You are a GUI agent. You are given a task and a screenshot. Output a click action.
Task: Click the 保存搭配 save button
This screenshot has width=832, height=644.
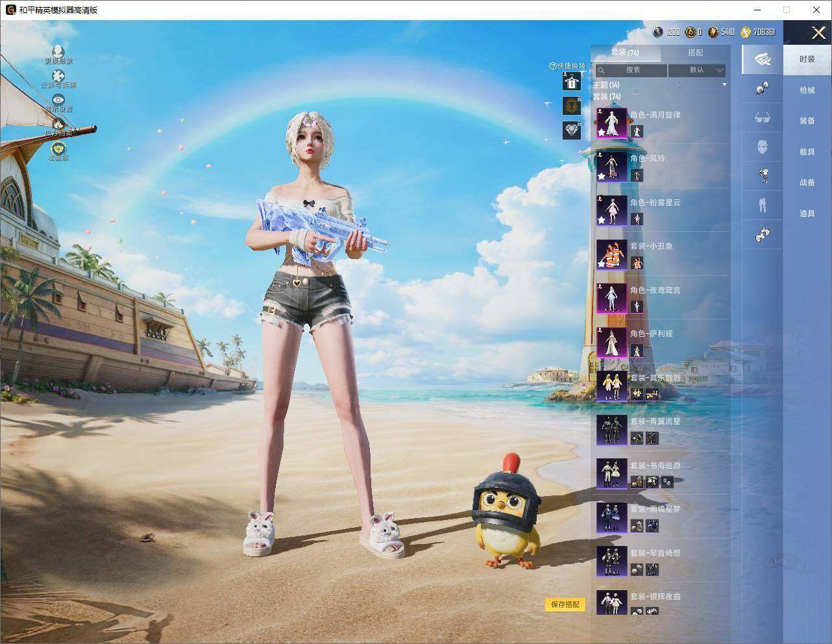(x=565, y=604)
